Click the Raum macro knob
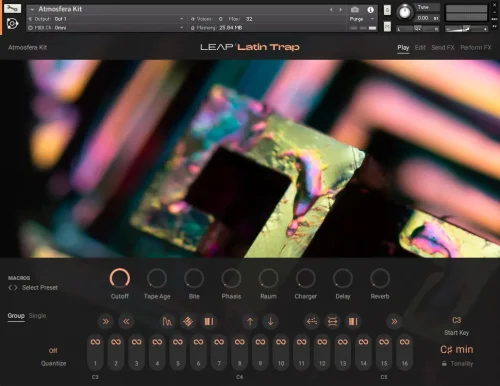This screenshot has height=386, width=500. click(268, 278)
